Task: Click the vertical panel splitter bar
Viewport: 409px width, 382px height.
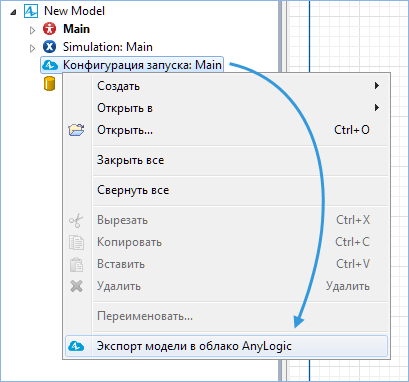Action: [282, 36]
